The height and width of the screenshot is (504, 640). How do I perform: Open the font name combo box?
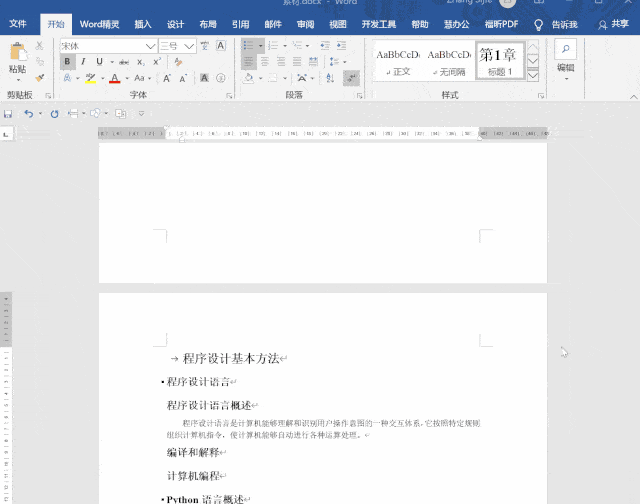point(109,46)
